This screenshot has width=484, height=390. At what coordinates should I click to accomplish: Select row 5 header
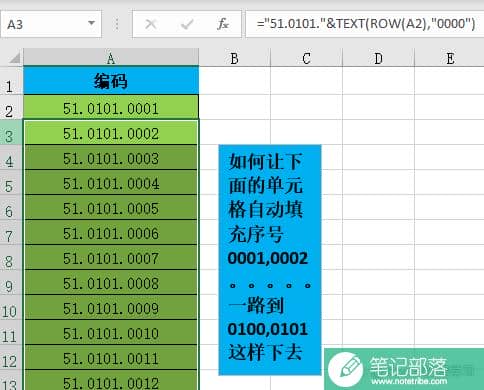tap(11, 182)
